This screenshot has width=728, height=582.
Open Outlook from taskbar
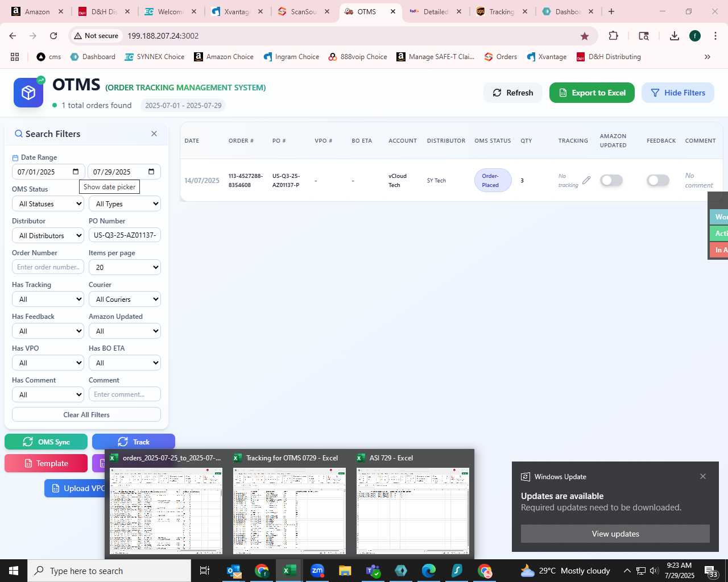point(234,571)
